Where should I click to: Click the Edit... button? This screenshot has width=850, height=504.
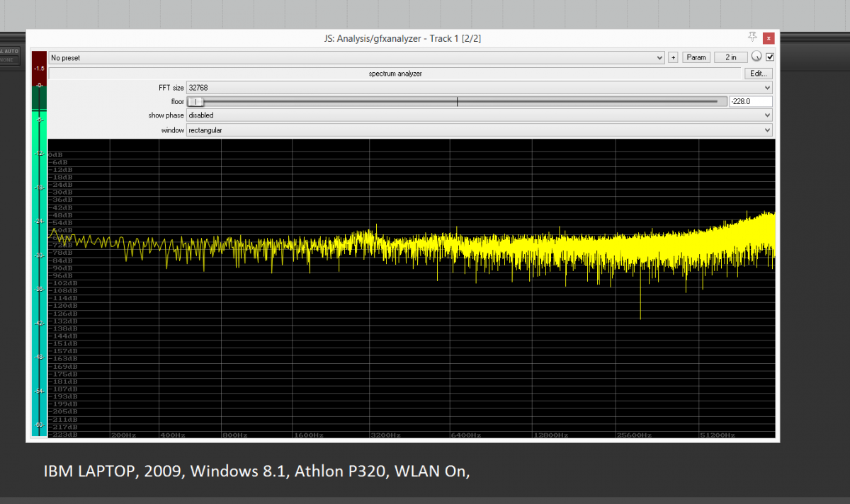(x=757, y=74)
